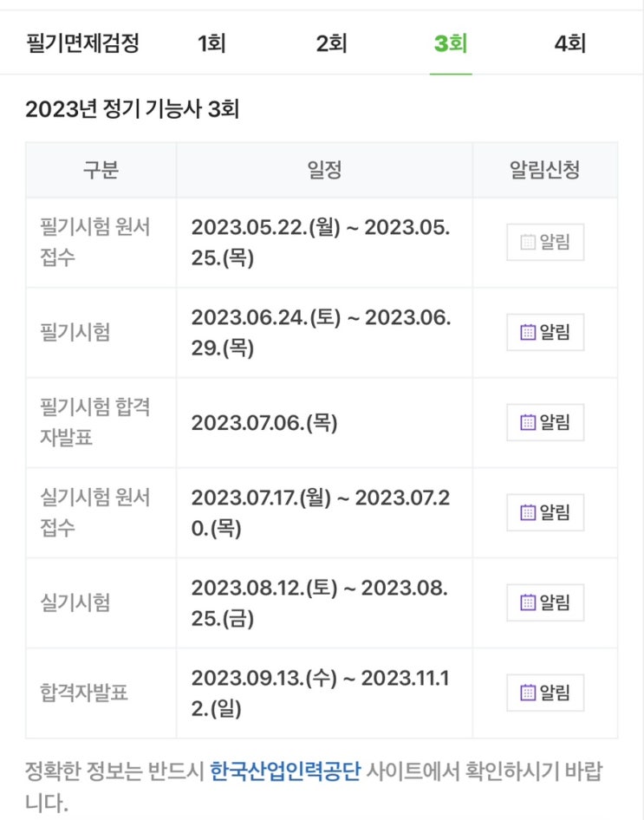The image size is (644, 820).
Task: Switch to the 4회 tab
Action: click(x=569, y=42)
